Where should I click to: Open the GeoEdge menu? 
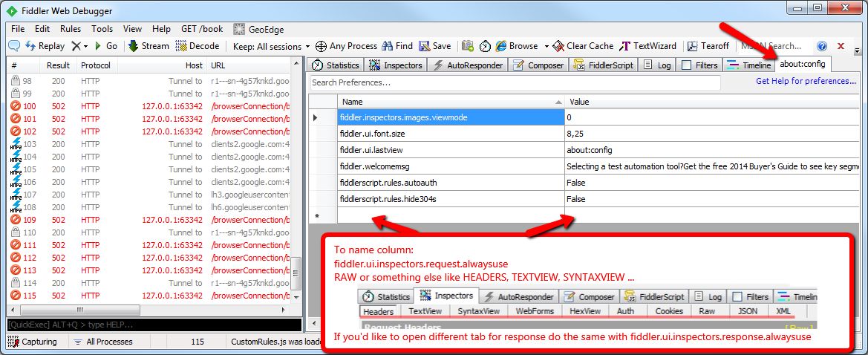(259, 29)
